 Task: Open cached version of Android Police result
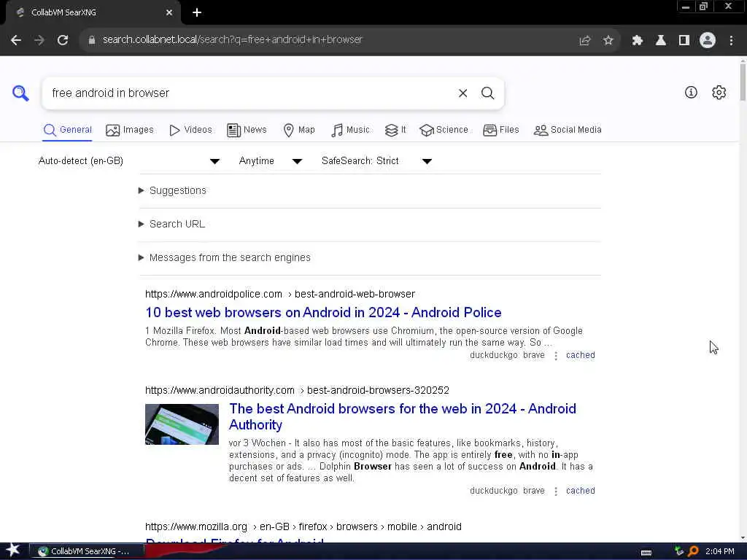pos(580,355)
